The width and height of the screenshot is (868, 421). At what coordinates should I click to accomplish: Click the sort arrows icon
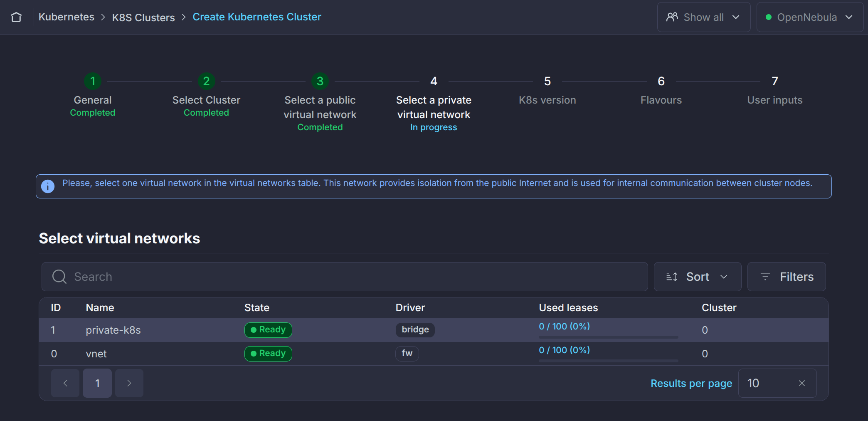672,277
